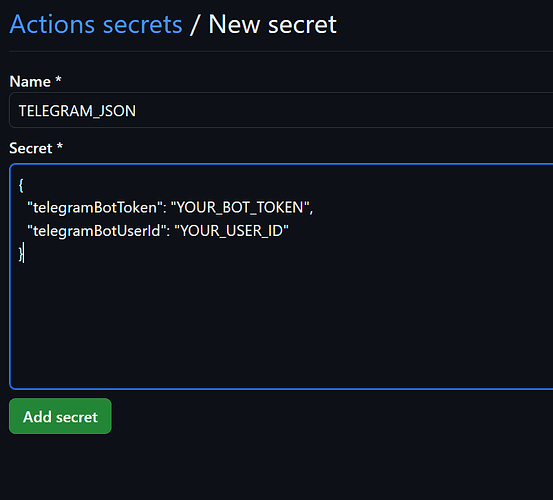Click the Name field label
The height and width of the screenshot is (500, 553).
click(30, 81)
